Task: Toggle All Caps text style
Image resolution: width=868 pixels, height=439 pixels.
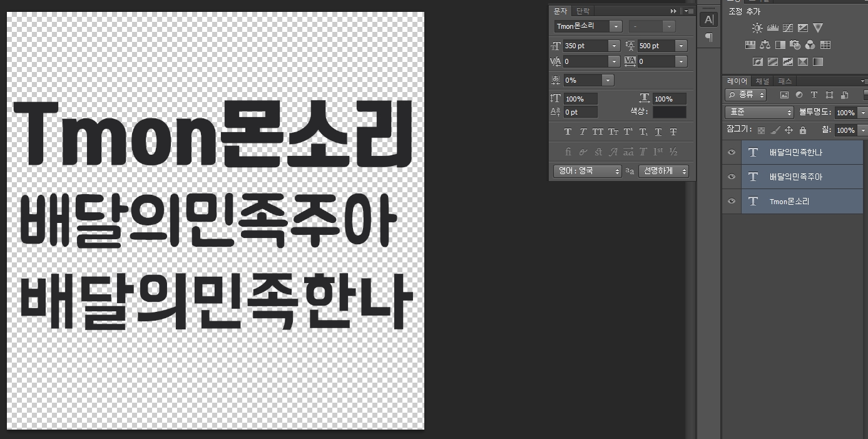Action: point(598,132)
